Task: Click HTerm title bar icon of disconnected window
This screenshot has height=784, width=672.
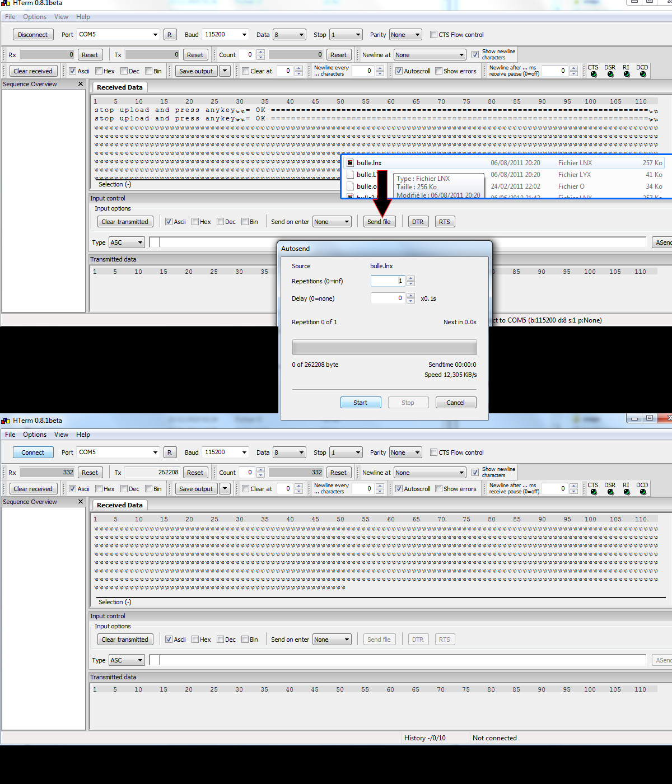Action: pos(6,421)
